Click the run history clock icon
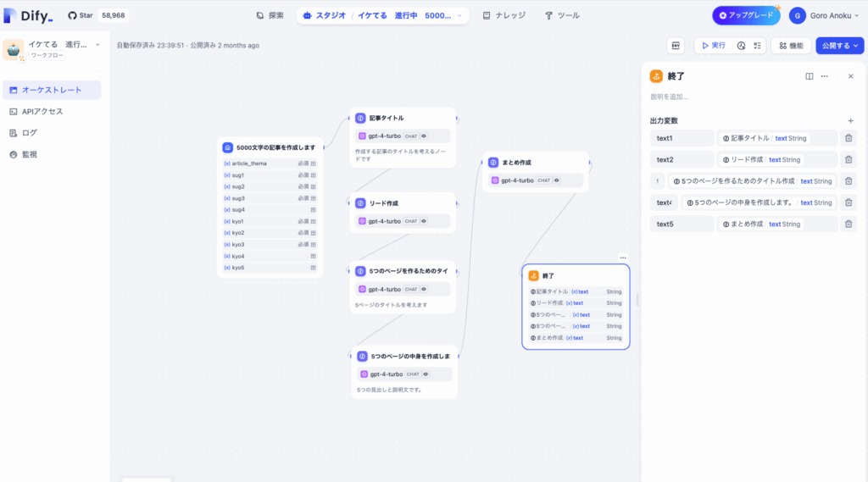 point(741,46)
